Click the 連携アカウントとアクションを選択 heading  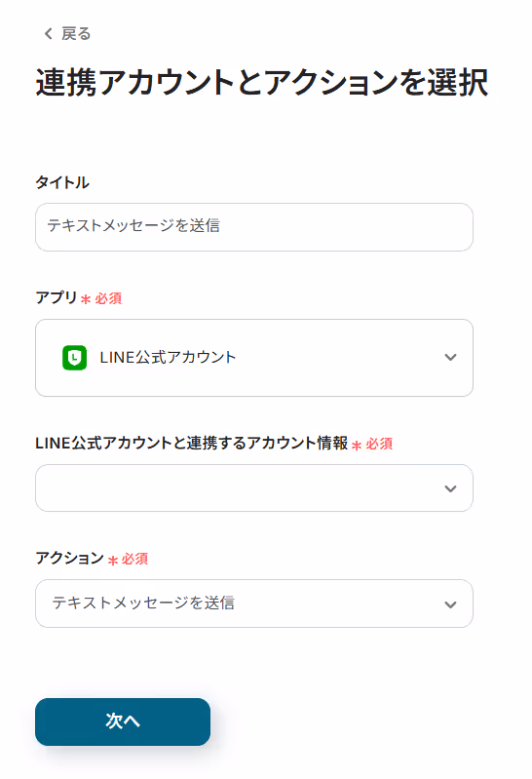262,83
